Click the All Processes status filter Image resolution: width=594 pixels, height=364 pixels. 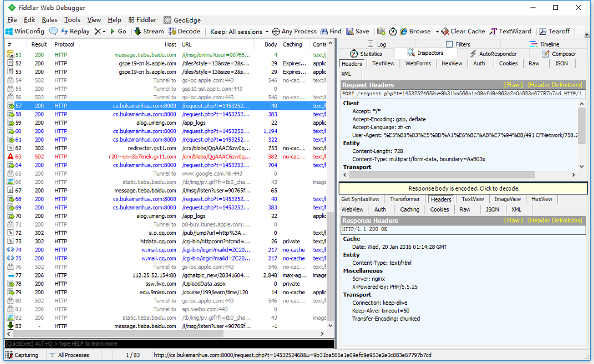click(x=69, y=355)
